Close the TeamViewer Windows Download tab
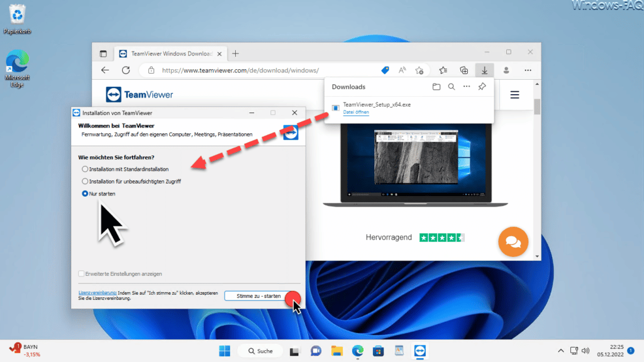This screenshot has height=362, width=644. (219, 54)
